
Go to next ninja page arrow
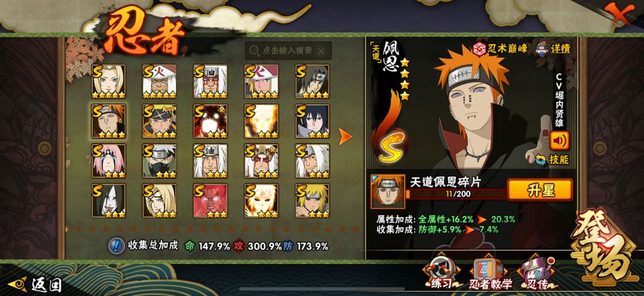(345, 136)
